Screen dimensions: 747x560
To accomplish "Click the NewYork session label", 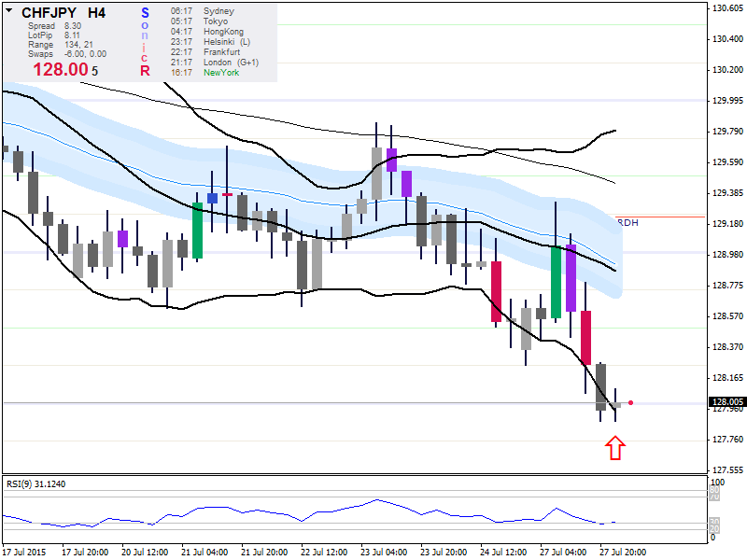I will (221, 73).
